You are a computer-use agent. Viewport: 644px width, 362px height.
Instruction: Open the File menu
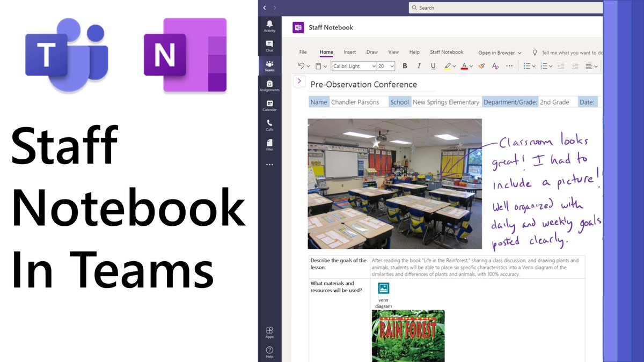[x=303, y=52]
